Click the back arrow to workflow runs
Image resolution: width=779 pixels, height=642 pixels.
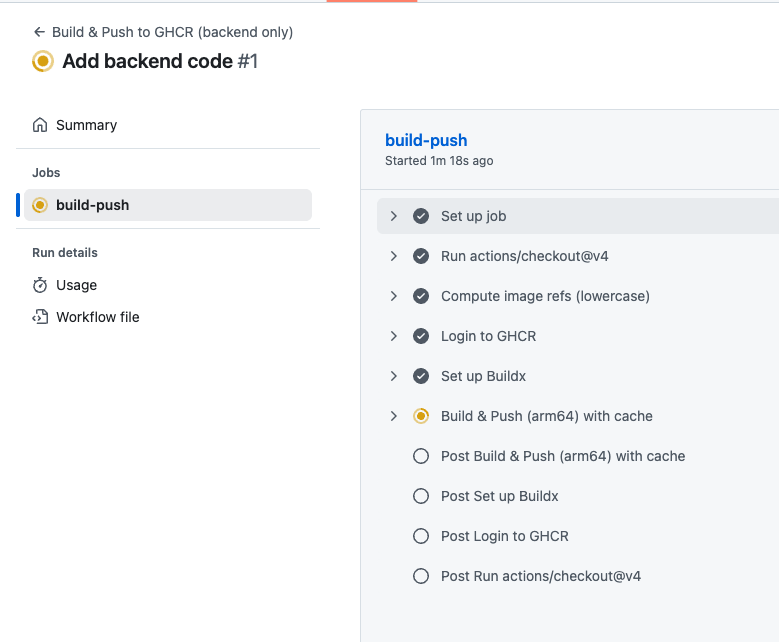pyautogui.click(x=39, y=32)
